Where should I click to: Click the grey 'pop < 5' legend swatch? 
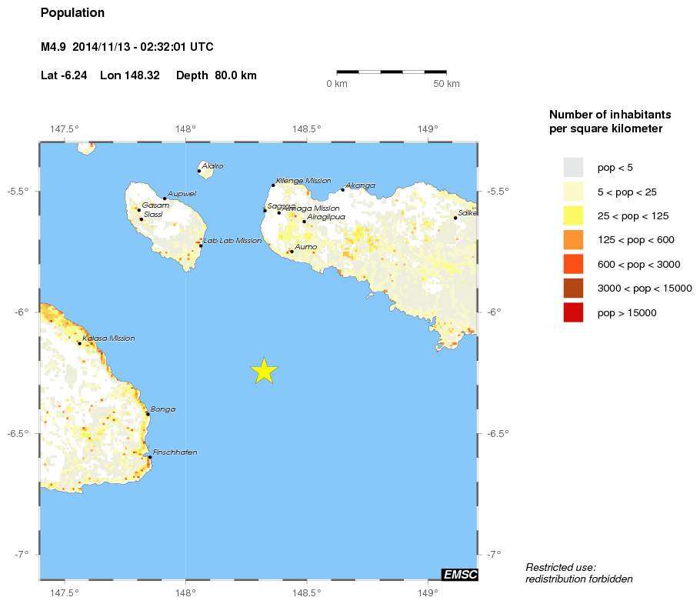click(x=573, y=167)
